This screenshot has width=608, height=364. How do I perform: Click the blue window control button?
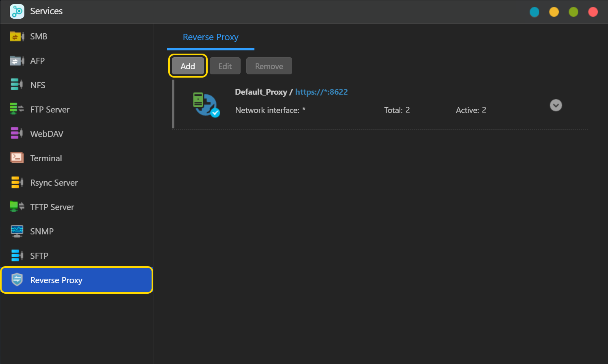(x=534, y=12)
